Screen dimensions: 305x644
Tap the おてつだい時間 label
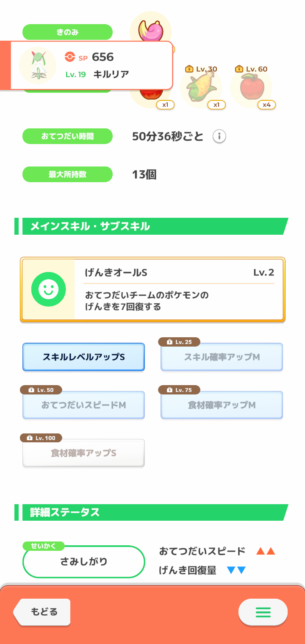67,136
